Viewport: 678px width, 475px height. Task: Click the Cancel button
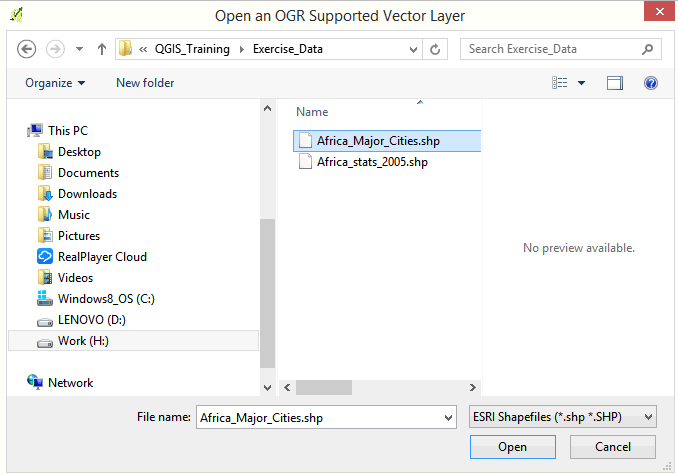[x=613, y=447]
